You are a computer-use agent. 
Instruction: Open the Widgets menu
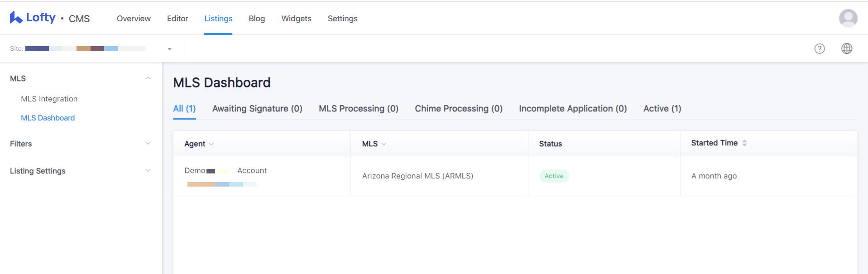296,19
